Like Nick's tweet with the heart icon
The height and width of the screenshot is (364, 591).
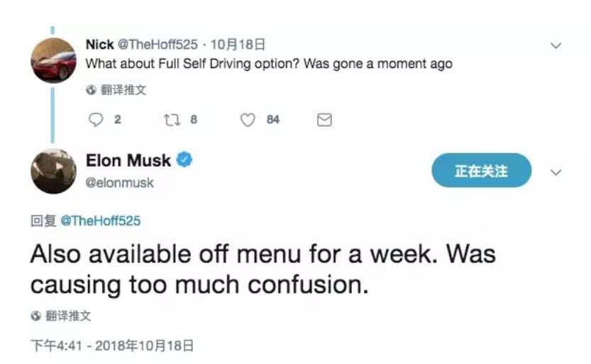click(x=247, y=120)
